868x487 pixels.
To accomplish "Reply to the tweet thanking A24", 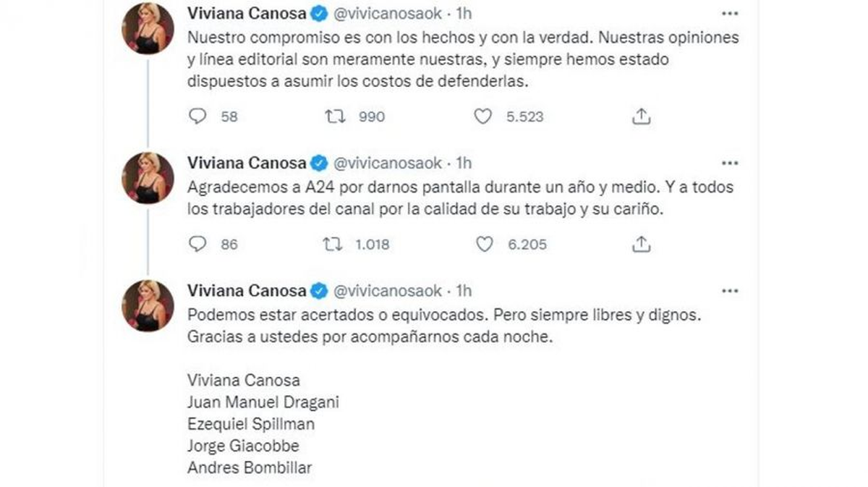I will point(197,245).
